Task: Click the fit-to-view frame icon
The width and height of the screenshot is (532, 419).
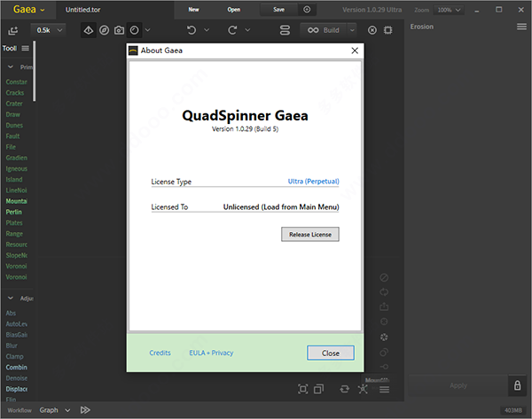Action: (x=303, y=389)
